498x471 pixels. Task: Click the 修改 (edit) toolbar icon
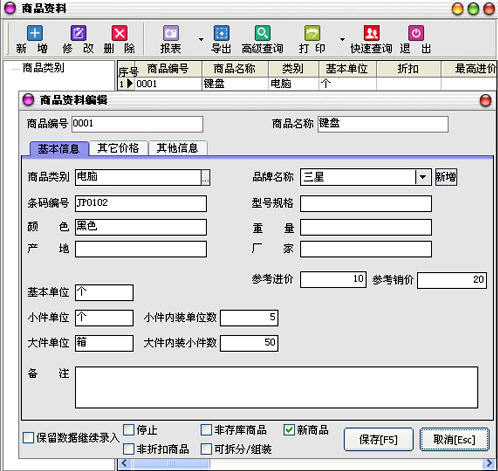point(78,33)
